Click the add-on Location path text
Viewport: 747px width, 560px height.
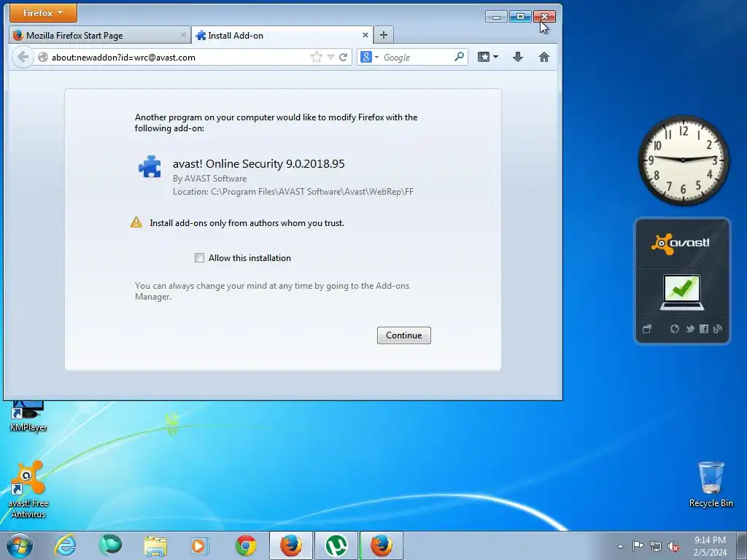pyautogui.click(x=293, y=192)
